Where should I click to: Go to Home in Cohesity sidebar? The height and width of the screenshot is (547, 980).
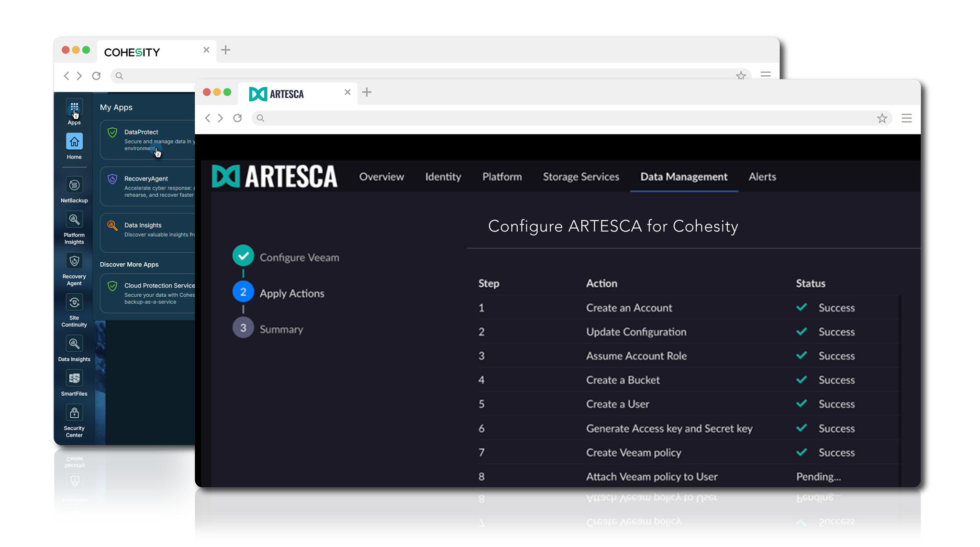pos(74,142)
